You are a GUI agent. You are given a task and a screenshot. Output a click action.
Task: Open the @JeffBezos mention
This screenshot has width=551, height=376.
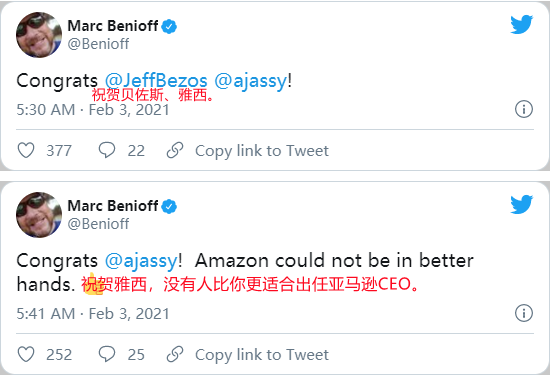click(156, 81)
